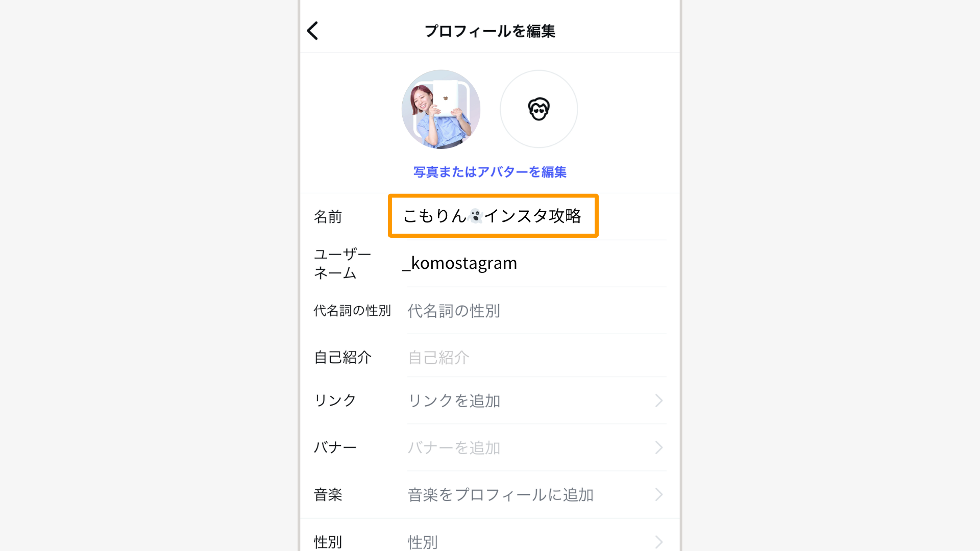Click the 性別 row chevron arrow
980x551 pixels.
tap(659, 542)
